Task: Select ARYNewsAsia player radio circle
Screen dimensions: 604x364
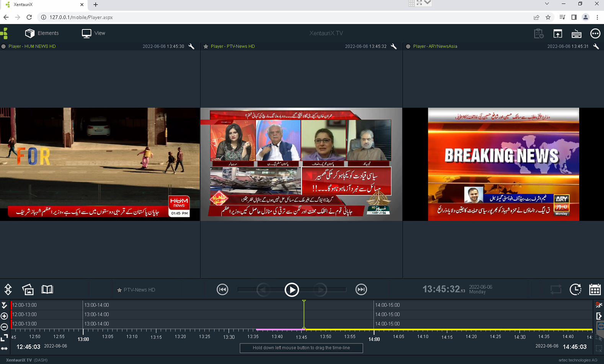Action: pyautogui.click(x=408, y=46)
